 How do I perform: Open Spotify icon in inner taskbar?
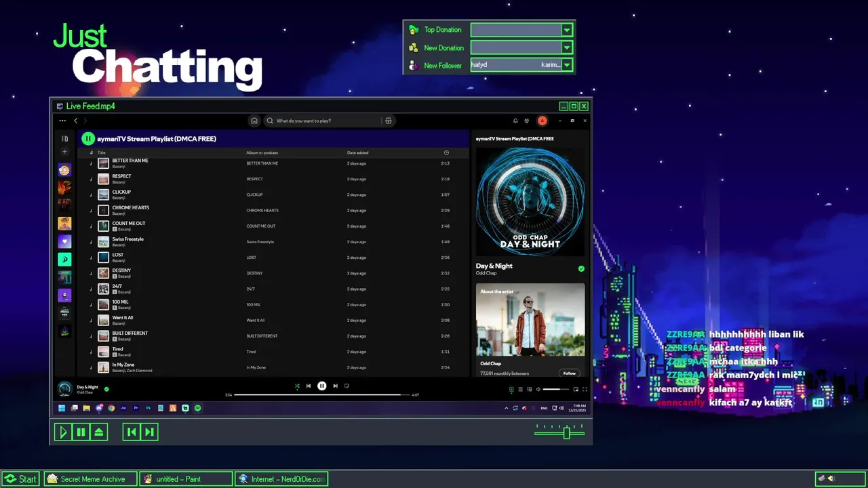point(197,408)
